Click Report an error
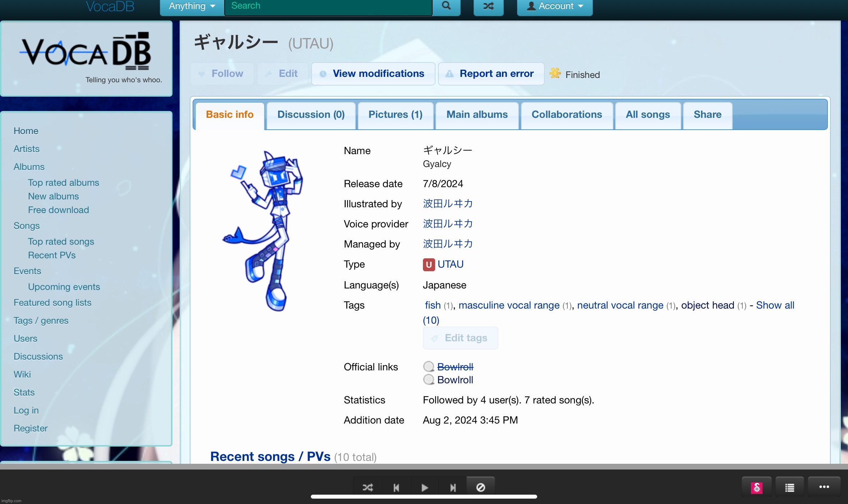Screen dimensions: 848x504 (491, 74)
